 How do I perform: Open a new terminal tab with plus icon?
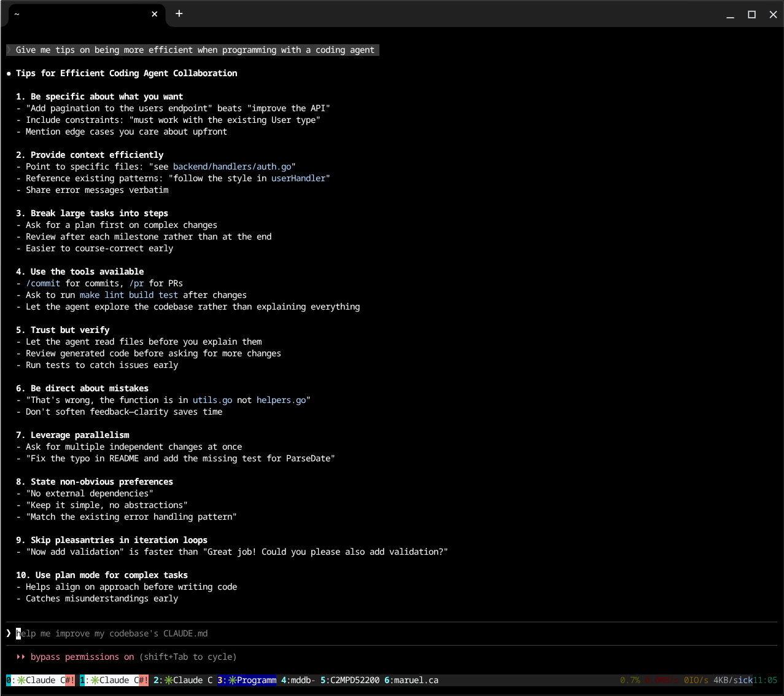pos(179,14)
